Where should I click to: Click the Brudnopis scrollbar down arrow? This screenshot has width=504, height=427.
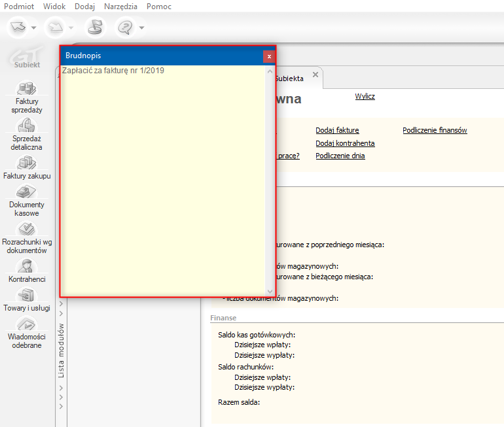tap(270, 291)
